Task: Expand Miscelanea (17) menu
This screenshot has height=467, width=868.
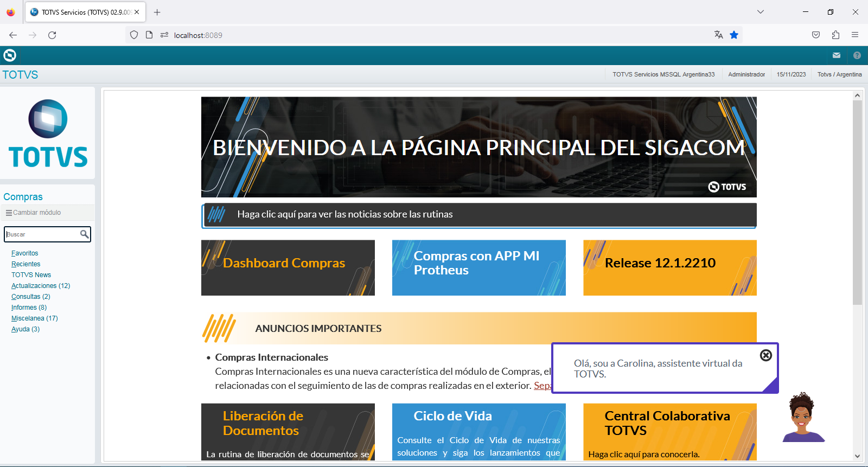Action: coord(34,318)
